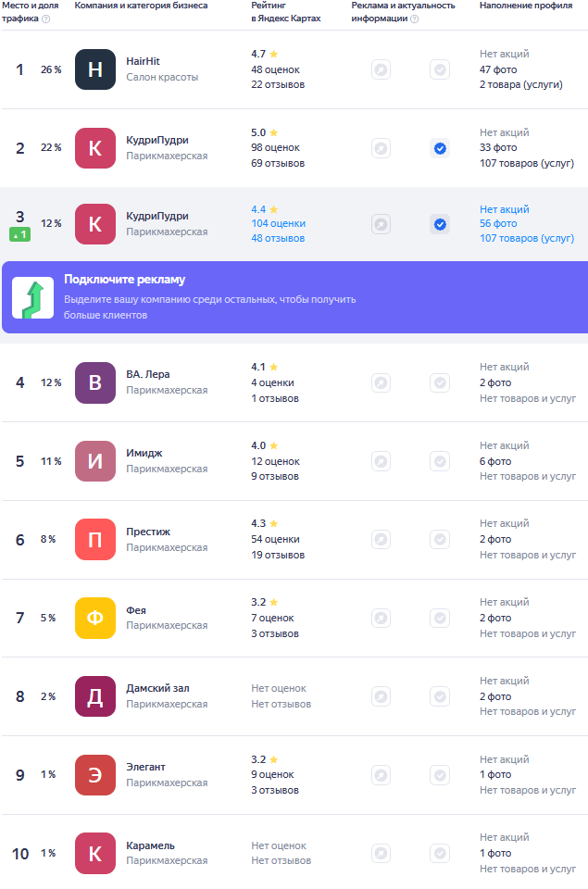The width and height of the screenshot is (588, 889).
Task: Click the green arrow icon in the ad banner
Action: 33,297
